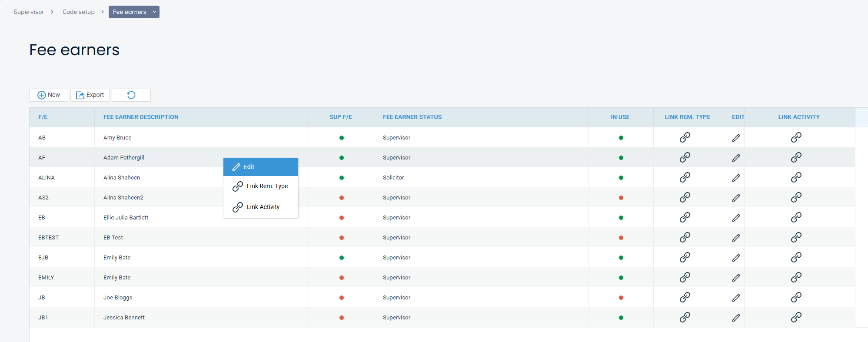
Task: Click edit pencil in EMILY row
Action: coord(736,278)
